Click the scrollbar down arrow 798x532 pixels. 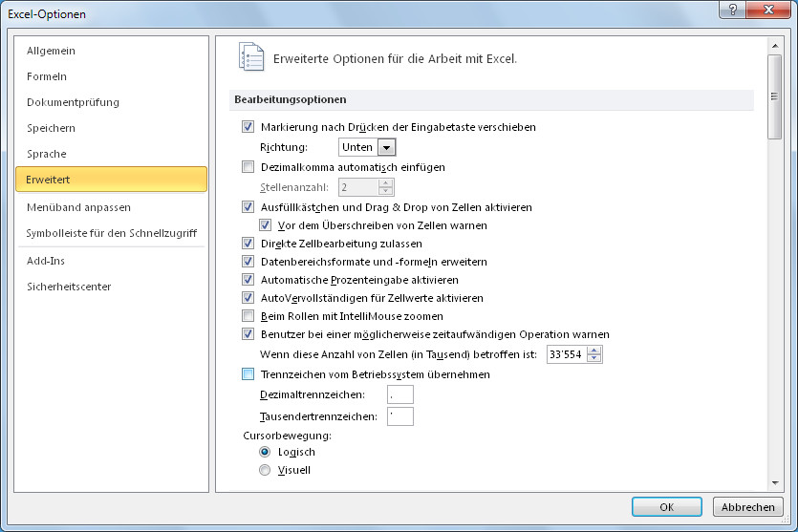775,483
